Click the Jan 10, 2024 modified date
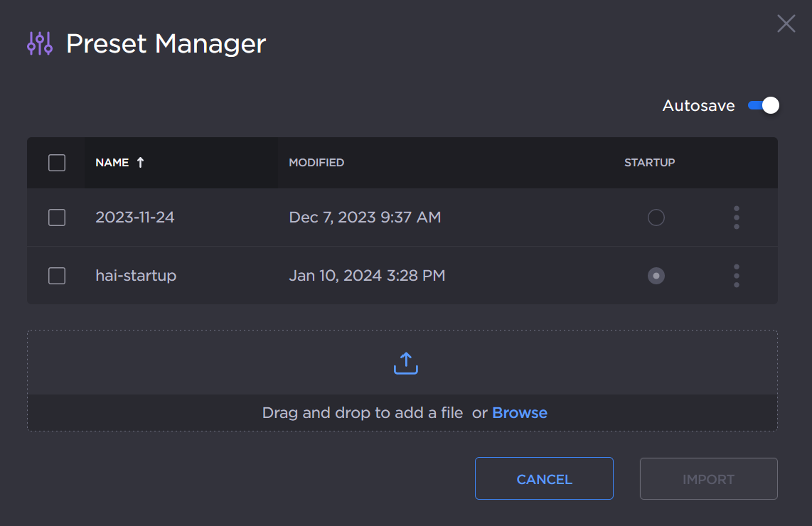 click(x=367, y=276)
